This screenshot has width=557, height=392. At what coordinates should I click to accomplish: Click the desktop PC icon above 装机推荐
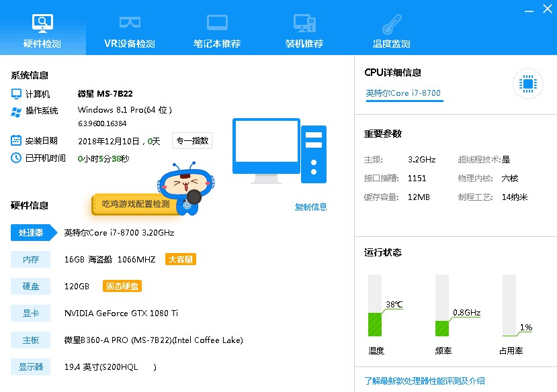(x=304, y=23)
